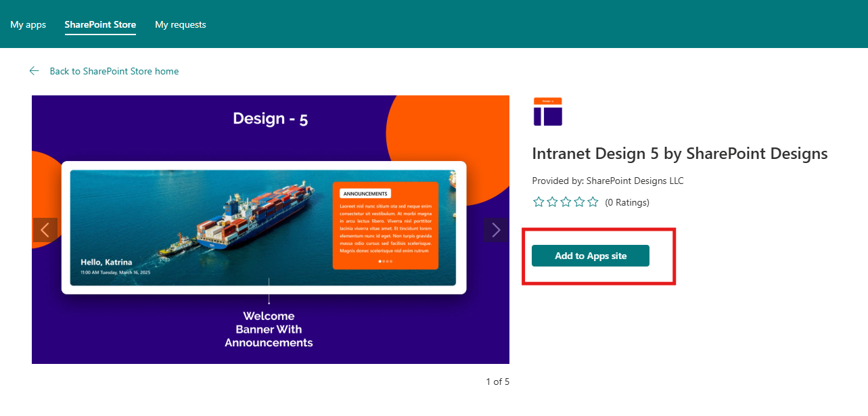The image size is (868, 416).
Task: Open the My apps tab
Action: tap(28, 24)
